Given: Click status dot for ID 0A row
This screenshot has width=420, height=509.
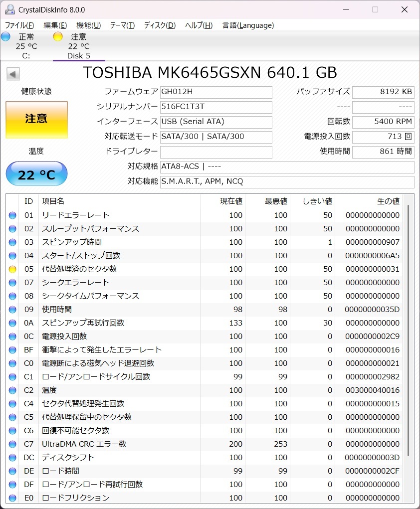Looking at the screenshot, I should 12,323.
